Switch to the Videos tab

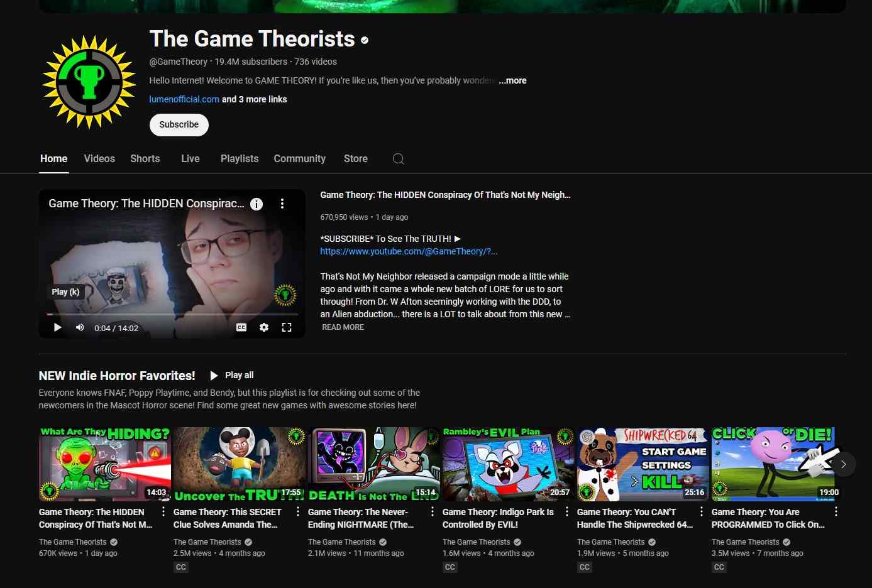coord(99,159)
